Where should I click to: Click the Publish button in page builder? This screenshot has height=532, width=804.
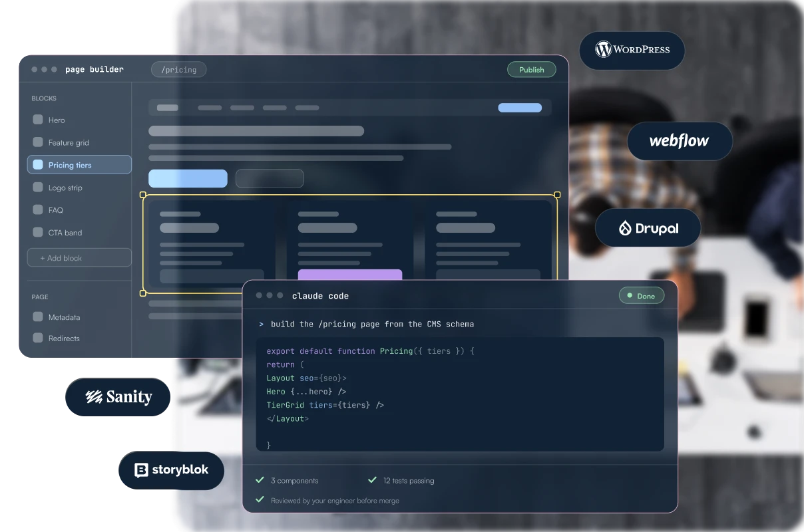[532, 70]
